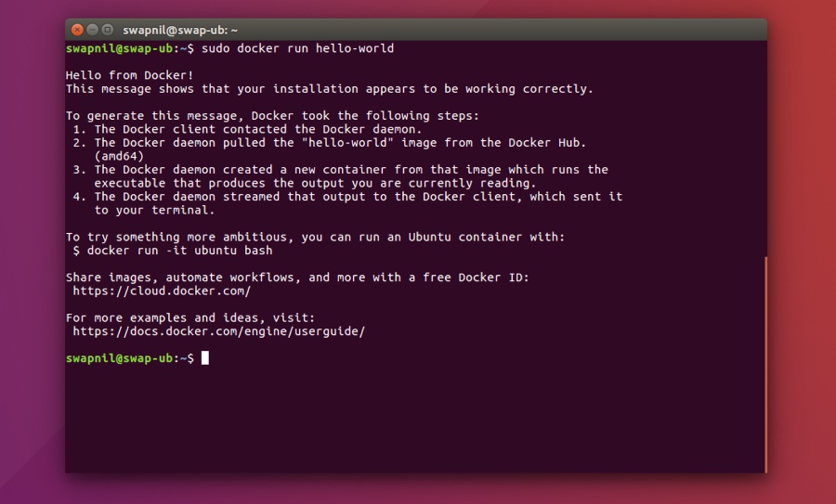Minimize the terminal window
The width and height of the screenshot is (836, 504).
click(x=92, y=30)
